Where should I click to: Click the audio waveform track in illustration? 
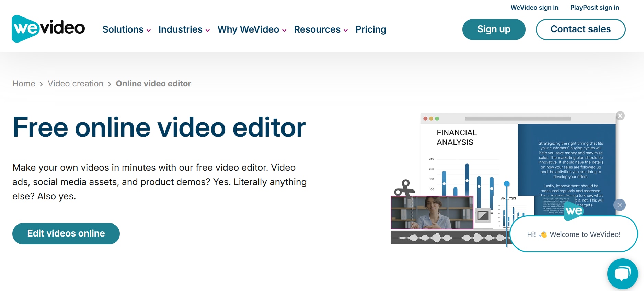[450, 237]
